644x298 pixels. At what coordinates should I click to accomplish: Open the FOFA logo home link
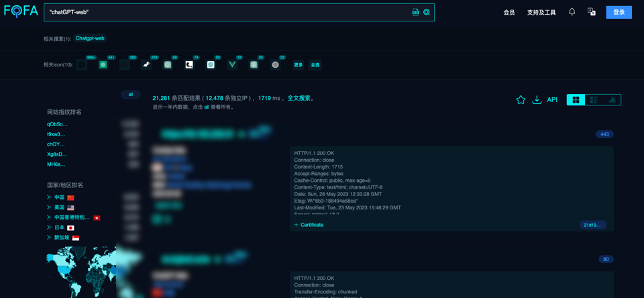coord(21,11)
